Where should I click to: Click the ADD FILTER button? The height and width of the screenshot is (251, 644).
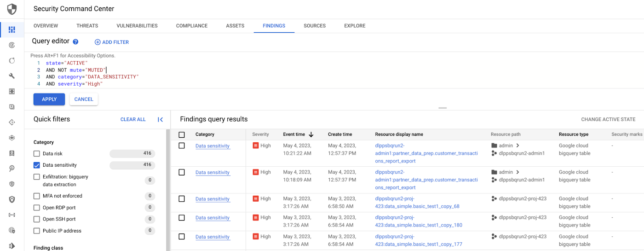(111, 42)
